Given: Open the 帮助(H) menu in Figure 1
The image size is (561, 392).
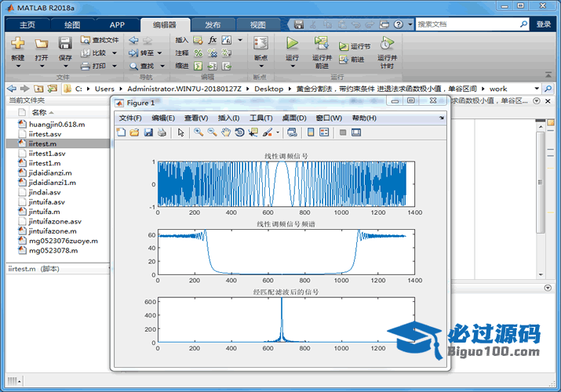Looking at the screenshot, I should (x=364, y=118).
